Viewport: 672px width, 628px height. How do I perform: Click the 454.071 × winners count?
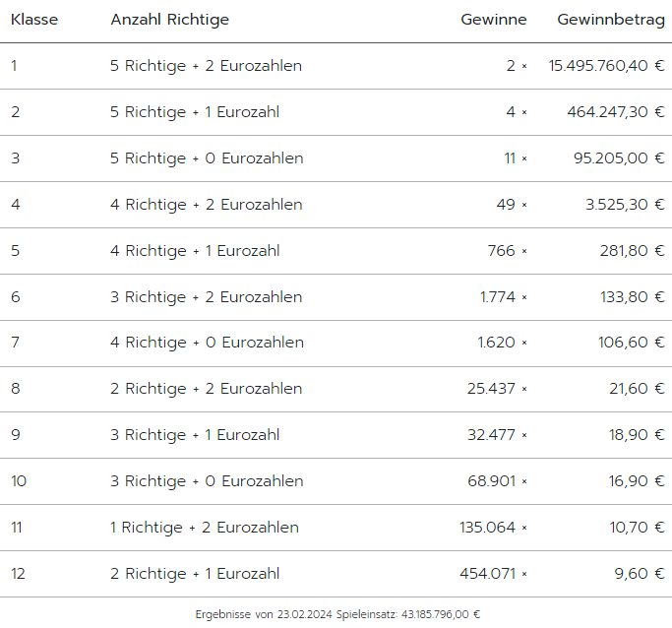[493, 574]
